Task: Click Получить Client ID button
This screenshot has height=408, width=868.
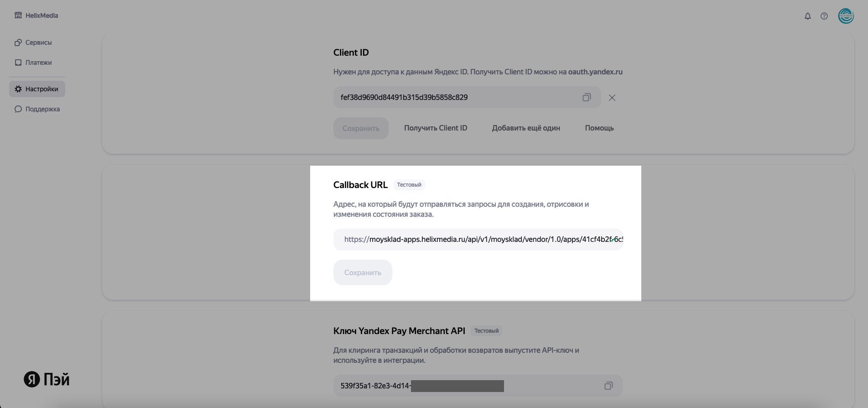Action: point(436,128)
